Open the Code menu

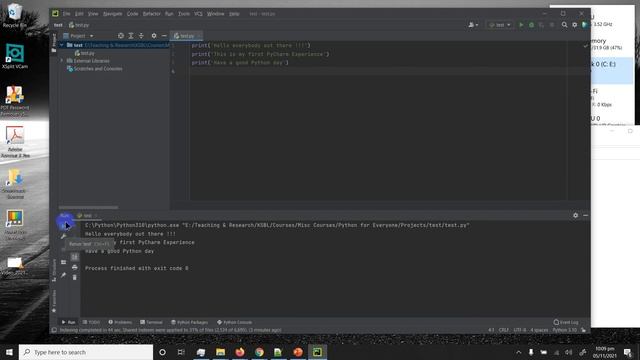click(x=132, y=13)
